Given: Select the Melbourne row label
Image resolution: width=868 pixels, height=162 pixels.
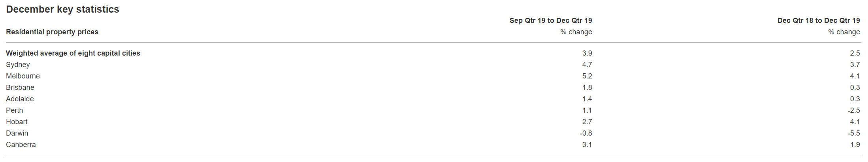Looking at the screenshot, I should click(x=23, y=76).
